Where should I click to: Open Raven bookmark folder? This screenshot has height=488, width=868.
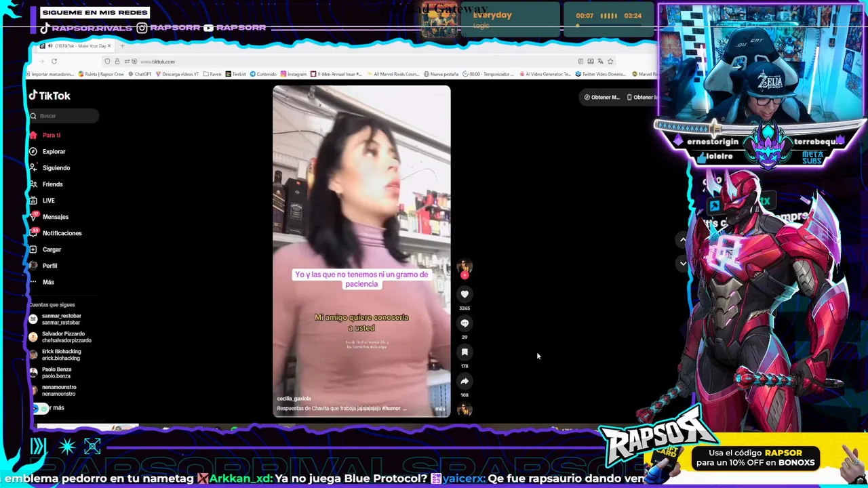213,74
